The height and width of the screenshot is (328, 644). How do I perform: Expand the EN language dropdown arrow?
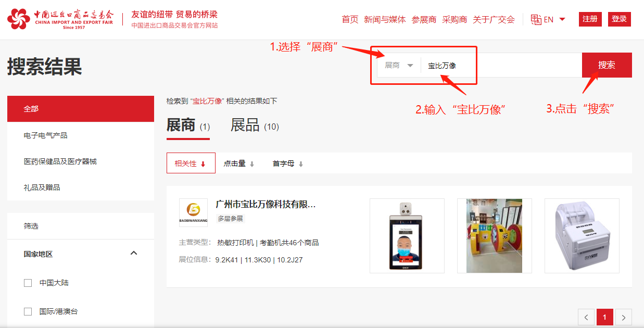pos(562,20)
